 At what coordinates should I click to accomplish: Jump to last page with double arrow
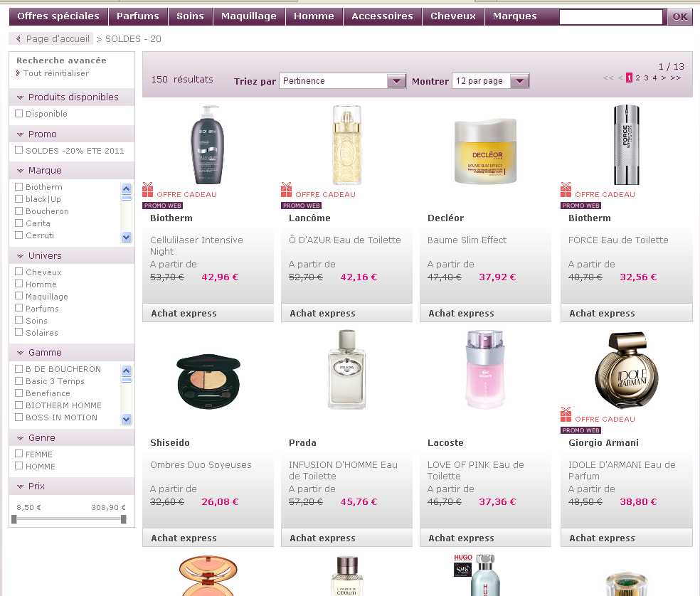pos(676,78)
